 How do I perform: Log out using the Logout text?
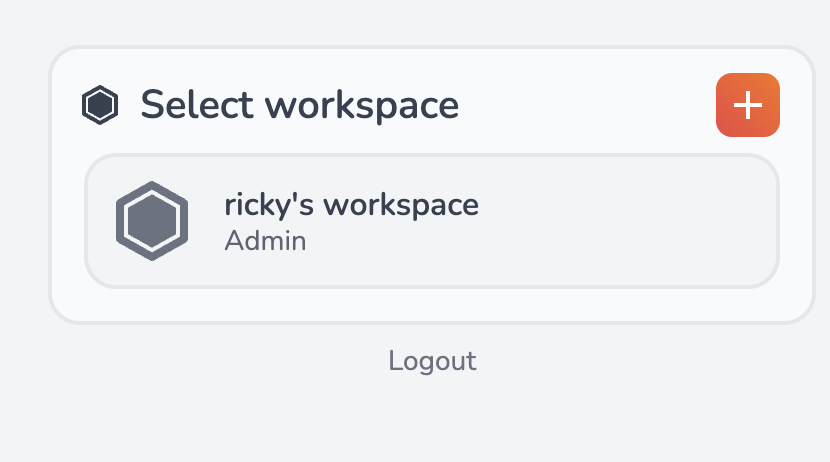tap(432, 361)
